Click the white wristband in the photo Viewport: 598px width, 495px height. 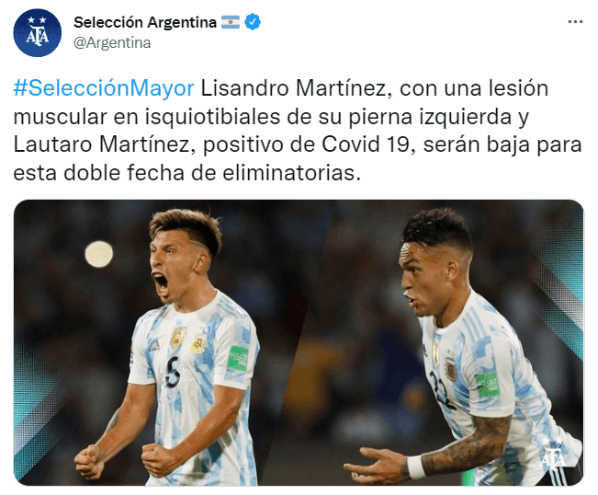(x=416, y=467)
